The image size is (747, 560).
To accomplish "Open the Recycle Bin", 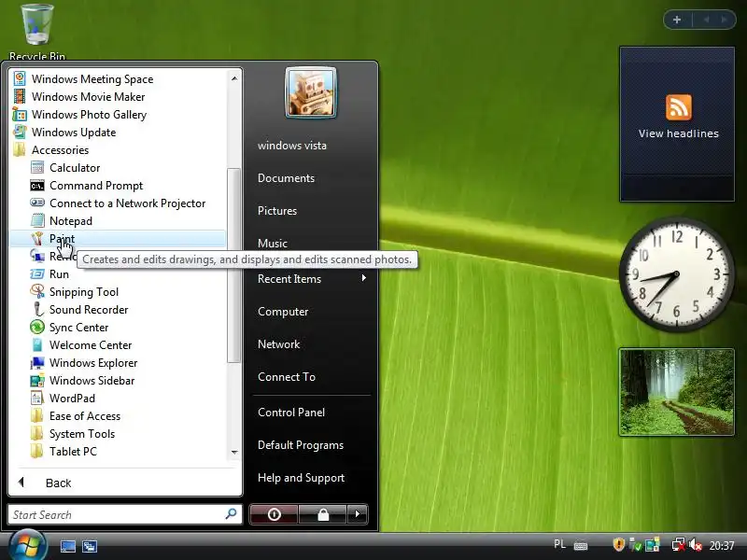I will tap(37, 32).
